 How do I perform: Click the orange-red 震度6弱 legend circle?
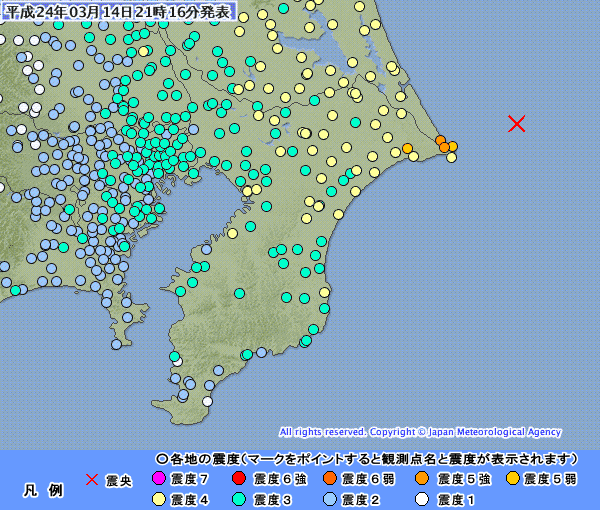point(329,478)
